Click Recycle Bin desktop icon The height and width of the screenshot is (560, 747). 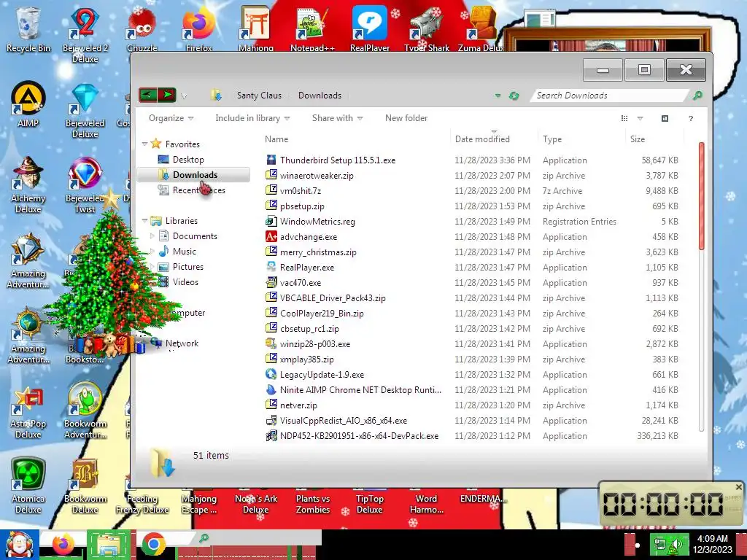pos(28,29)
